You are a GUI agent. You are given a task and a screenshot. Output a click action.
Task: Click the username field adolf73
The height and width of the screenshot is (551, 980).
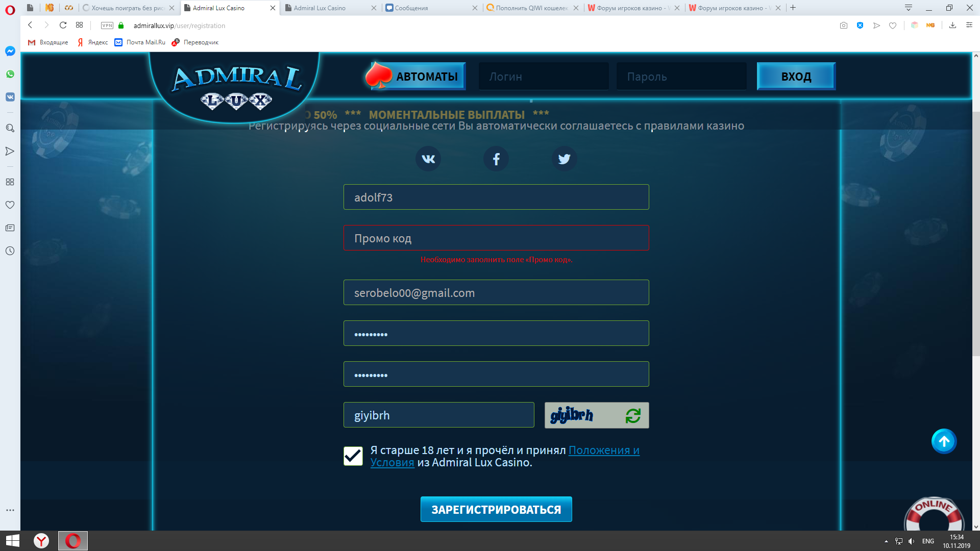pos(496,197)
